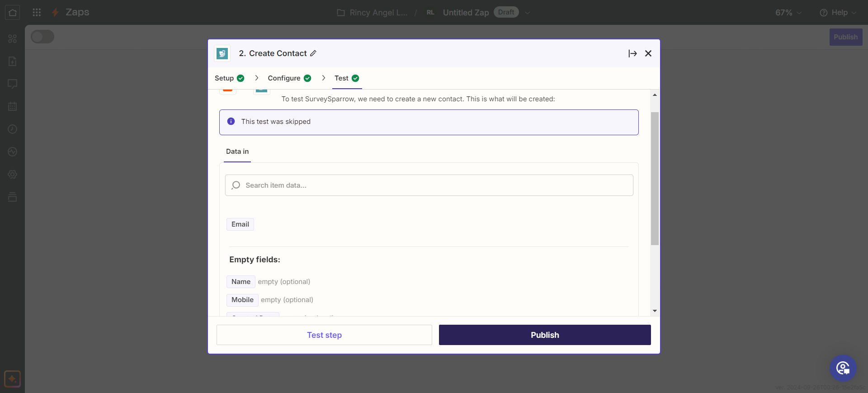Click the dialog's vertical scrollbar thumb

655,178
